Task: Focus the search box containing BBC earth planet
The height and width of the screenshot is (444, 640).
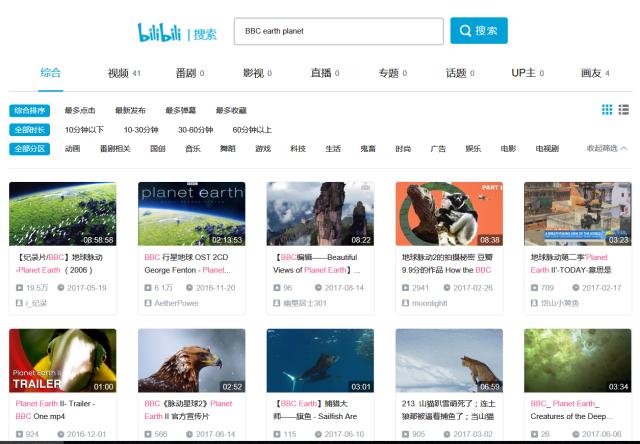Action: [339, 31]
